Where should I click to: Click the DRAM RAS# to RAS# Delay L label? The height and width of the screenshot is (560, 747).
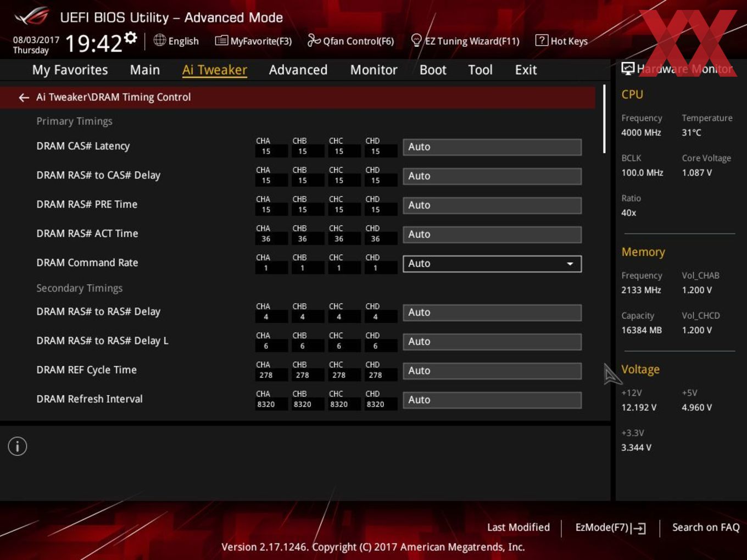102,340
